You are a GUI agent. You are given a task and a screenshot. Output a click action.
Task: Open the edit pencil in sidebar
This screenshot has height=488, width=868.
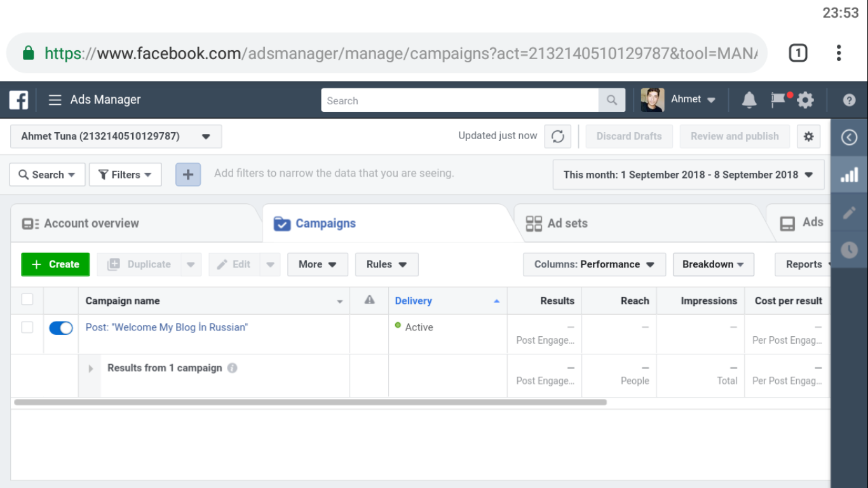click(849, 213)
